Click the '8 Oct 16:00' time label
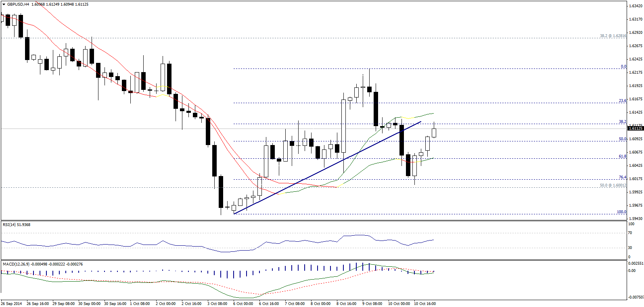 click(346, 303)
